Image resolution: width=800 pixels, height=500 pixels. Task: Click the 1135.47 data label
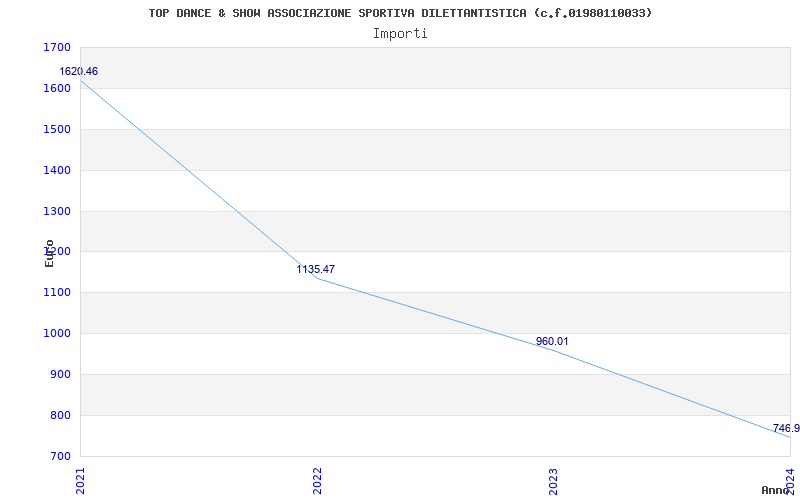[316, 269]
